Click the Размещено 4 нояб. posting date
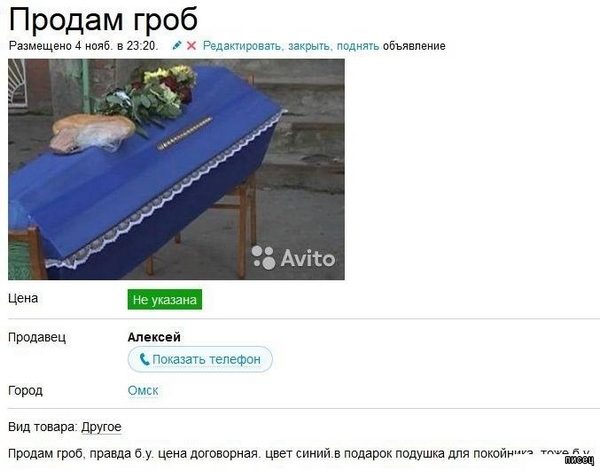 pos(83,46)
